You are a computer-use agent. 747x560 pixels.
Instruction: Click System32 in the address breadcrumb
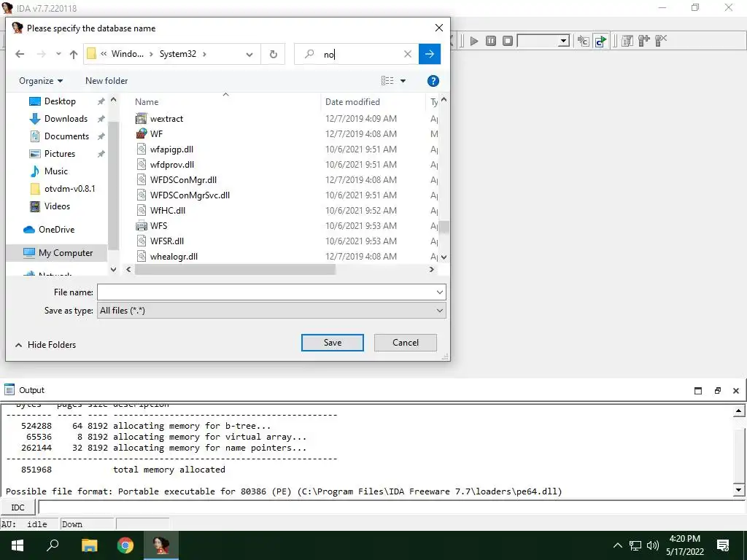coord(178,54)
